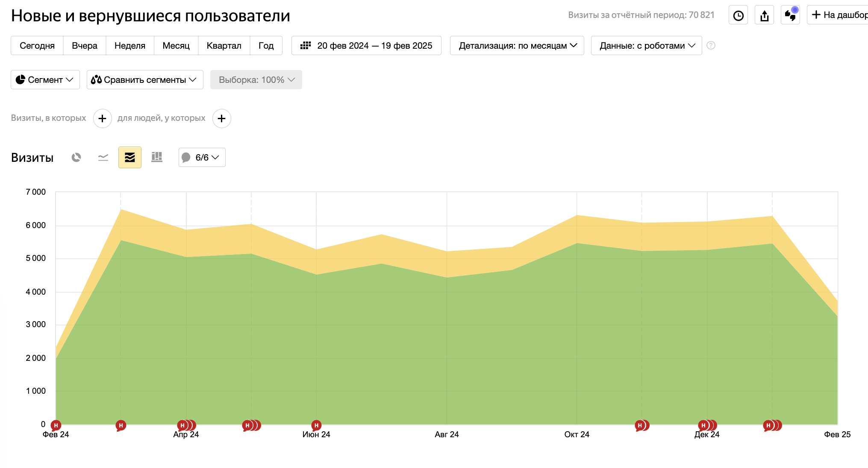The image size is (868, 468).
Task: Click note markers at Янв 25 position
Action: (772, 426)
